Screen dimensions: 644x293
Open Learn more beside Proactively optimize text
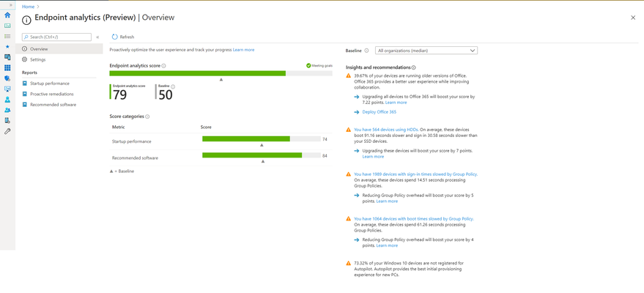click(243, 50)
